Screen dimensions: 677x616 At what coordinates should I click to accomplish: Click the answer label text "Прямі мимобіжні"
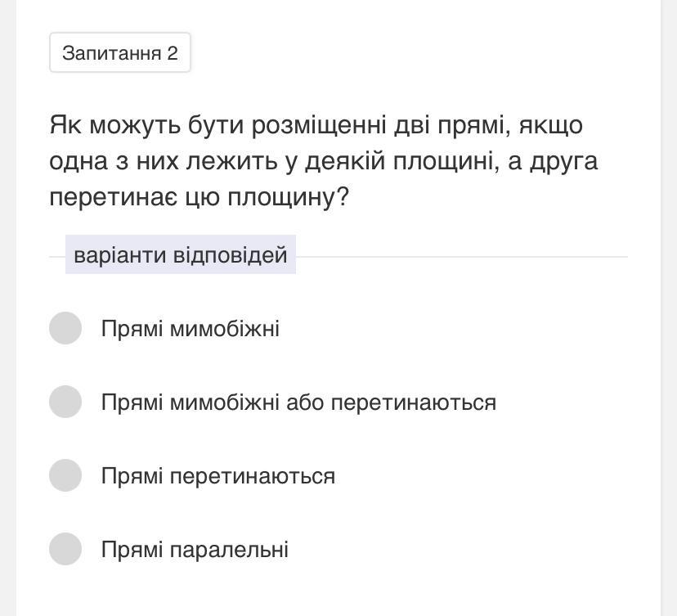tap(190, 329)
